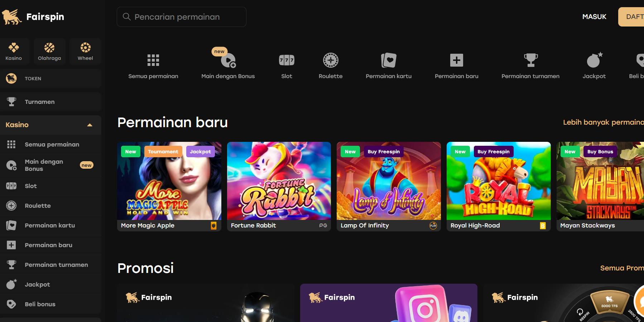Click the Jackpot bomb icon in sidebar
The width and height of the screenshot is (644, 322).
pyautogui.click(x=11, y=284)
